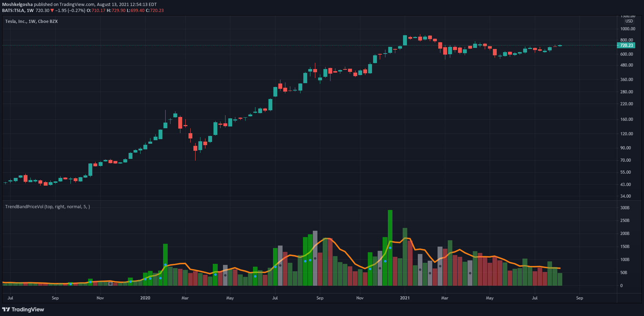Click the 2021 label on the time axis
This screenshot has height=316, width=644.
coord(405,298)
